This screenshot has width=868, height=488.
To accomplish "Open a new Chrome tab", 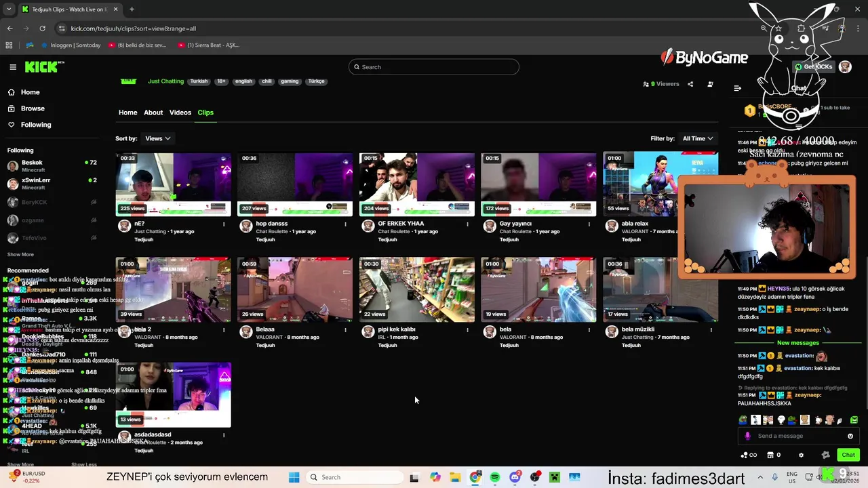I will pos(132,9).
